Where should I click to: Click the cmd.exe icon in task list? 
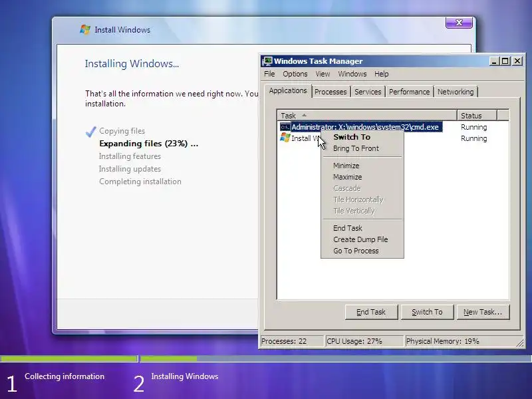tap(285, 127)
